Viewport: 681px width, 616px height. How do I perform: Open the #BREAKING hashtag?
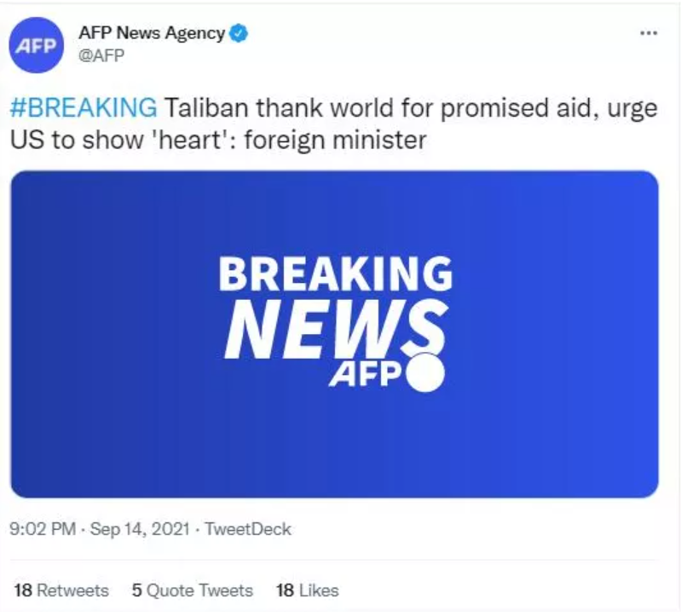click(x=84, y=108)
